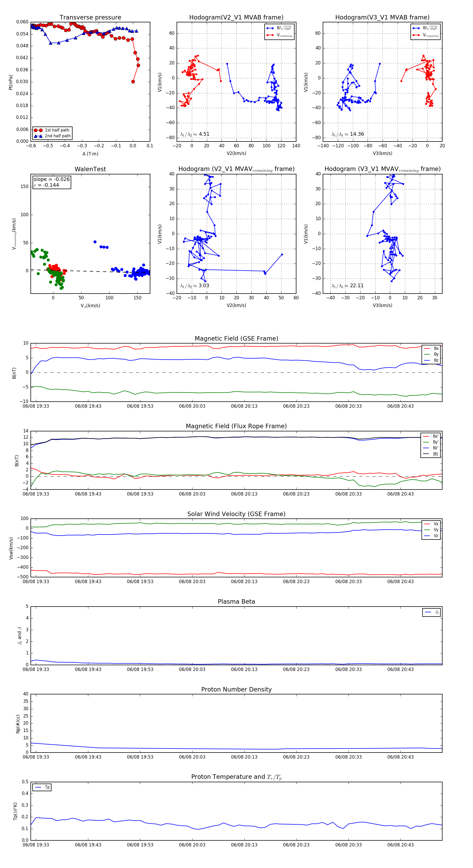Viewport: 473px width, 868px height.
Task: Click the "Vy" legend entry in solar wind plot
Action: pos(431,530)
